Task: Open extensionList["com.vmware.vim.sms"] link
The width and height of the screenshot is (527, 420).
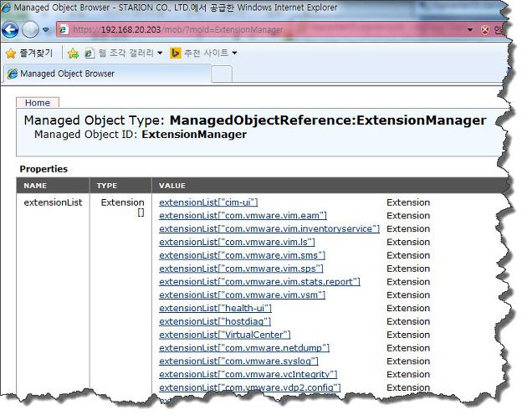Action: pyautogui.click(x=242, y=255)
